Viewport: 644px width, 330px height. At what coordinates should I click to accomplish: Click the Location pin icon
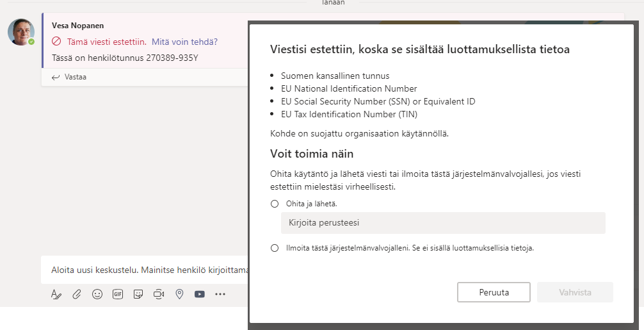point(179,294)
